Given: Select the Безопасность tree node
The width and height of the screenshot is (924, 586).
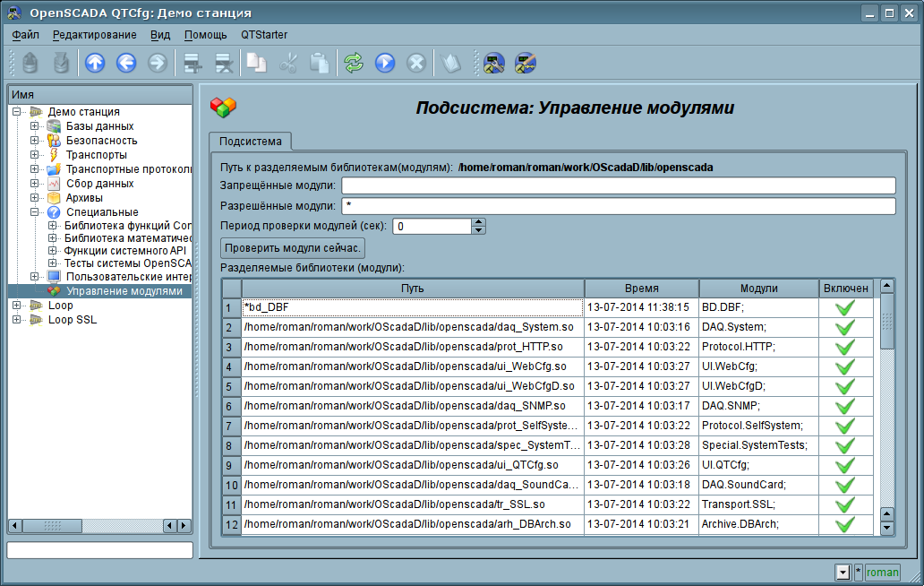Looking at the screenshot, I should pos(101,141).
